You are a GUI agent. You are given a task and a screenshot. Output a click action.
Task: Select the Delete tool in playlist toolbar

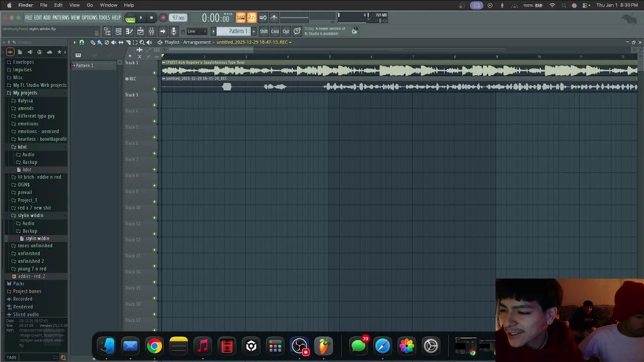pyautogui.click(x=107, y=42)
